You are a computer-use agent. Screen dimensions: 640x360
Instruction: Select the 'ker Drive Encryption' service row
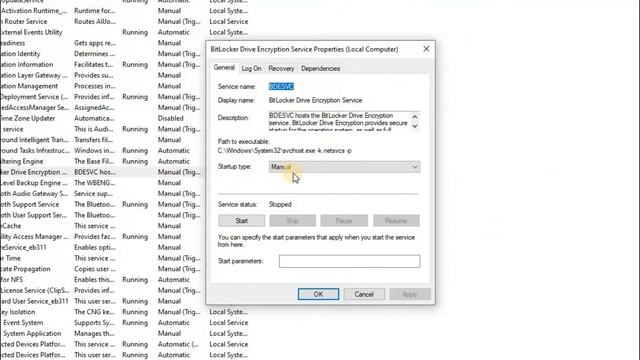point(103,172)
